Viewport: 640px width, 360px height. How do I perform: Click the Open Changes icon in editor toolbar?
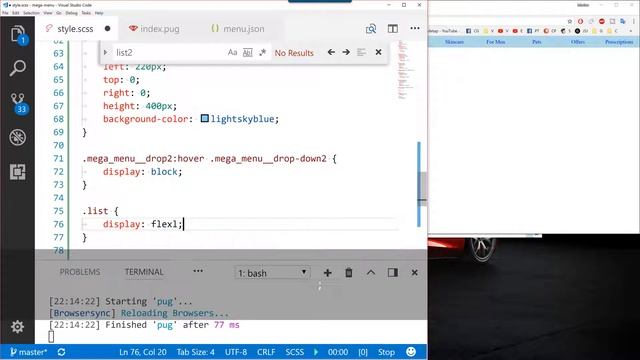point(371,29)
